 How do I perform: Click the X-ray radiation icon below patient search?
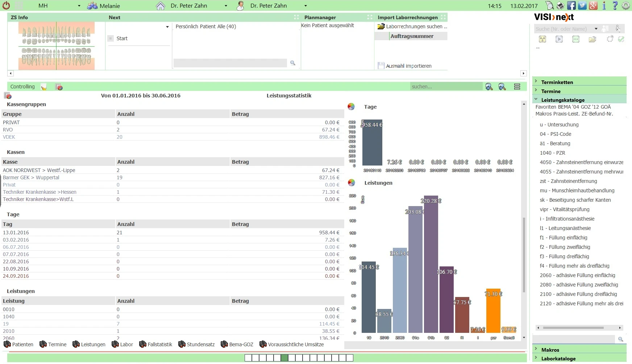(x=542, y=39)
